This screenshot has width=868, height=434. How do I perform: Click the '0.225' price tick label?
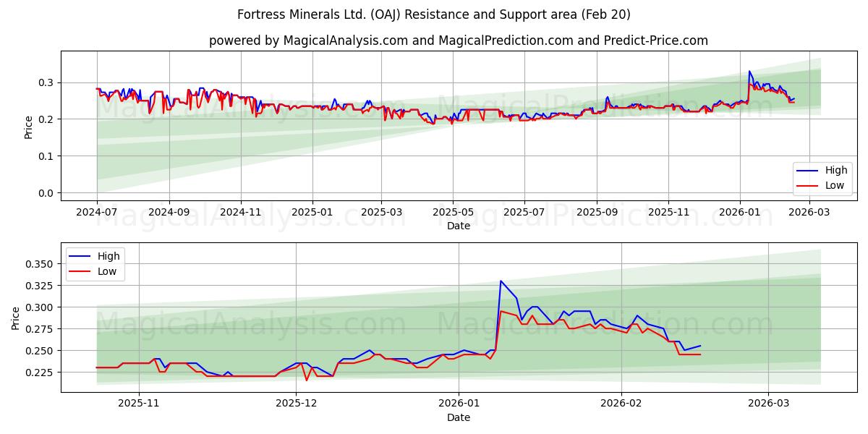pyautogui.click(x=41, y=373)
